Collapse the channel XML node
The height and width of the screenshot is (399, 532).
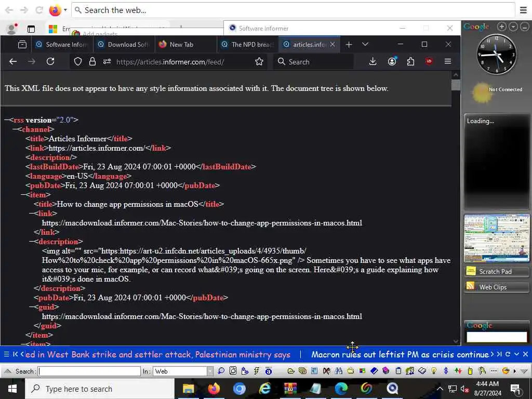15,129
